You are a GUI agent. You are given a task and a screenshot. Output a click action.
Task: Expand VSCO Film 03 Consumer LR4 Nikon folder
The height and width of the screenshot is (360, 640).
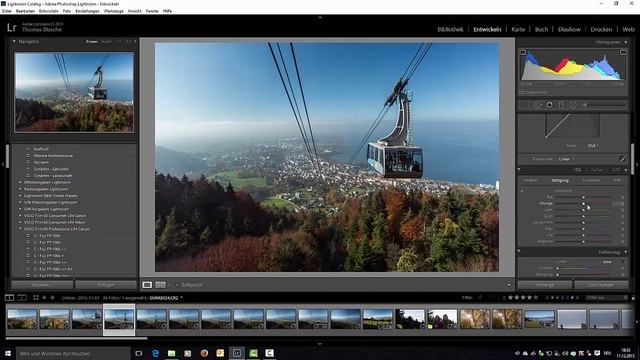pos(20,222)
